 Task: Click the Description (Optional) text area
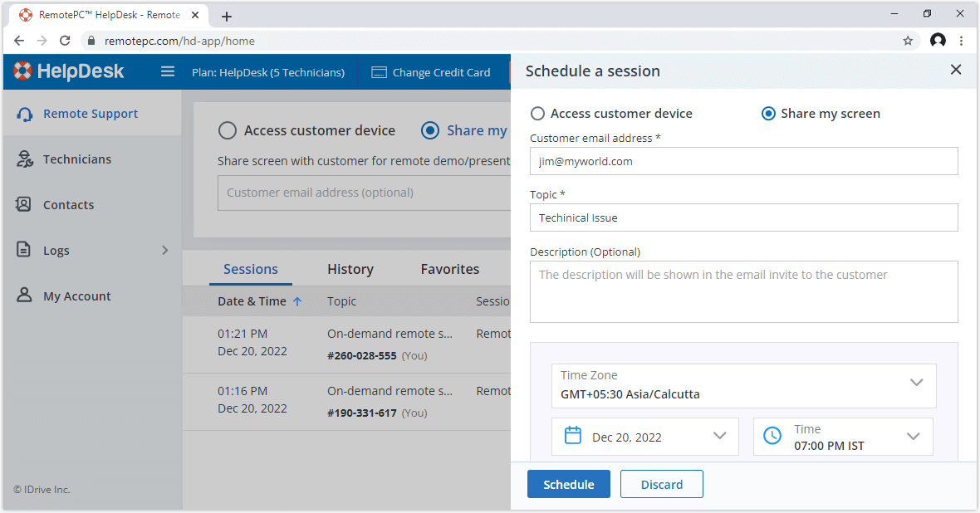pyautogui.click(x=744, y=292)
